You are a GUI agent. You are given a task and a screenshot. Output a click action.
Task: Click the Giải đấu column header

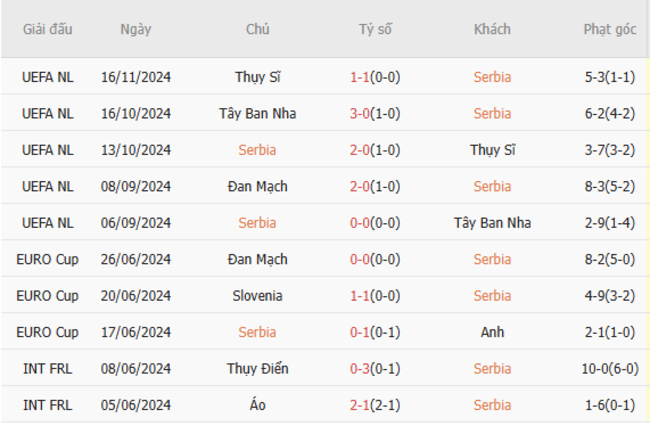point(47,29)
